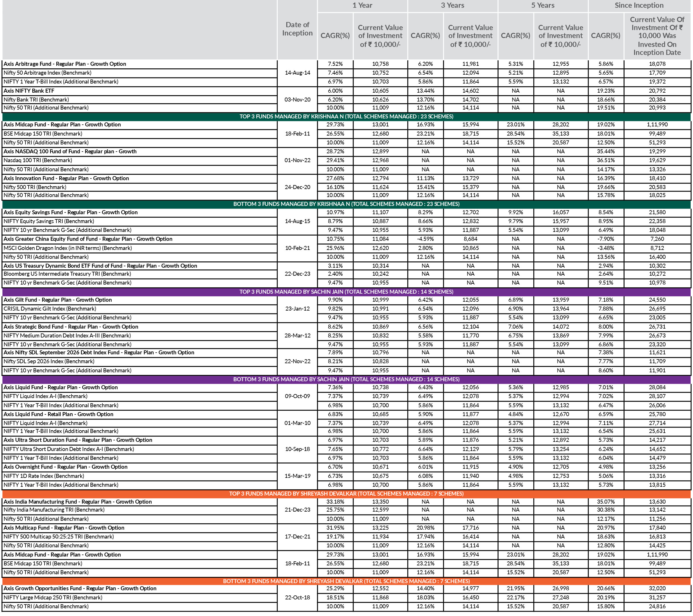Click the 'Top 3 Funds Managed by Sachin Jain' banner
The width and height of the screenshot is (693, 616).
tap(346, 292)
